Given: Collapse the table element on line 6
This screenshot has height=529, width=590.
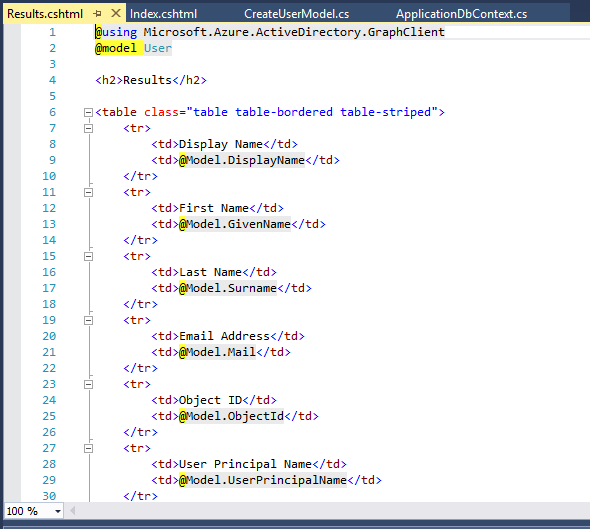Looking at the screenshot, I should click(x=88, y=112).
